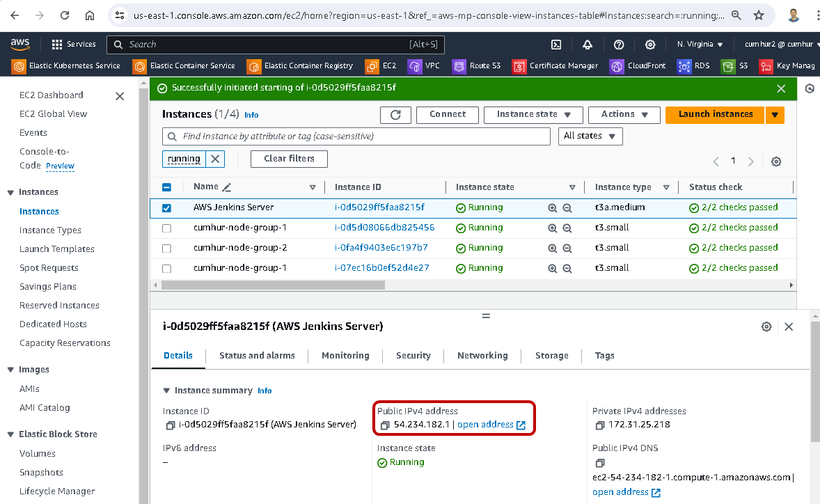The height and width of the screenshot is (504, 820).
Task: Open Elastic Container Service shortcut
Action: [x=184, y=66]
